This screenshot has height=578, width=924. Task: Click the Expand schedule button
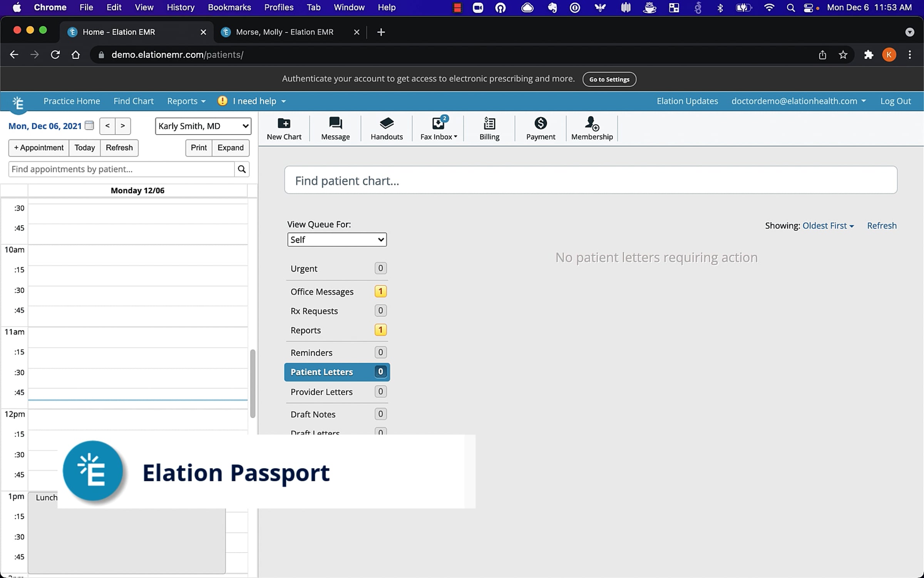pos(231,148)
